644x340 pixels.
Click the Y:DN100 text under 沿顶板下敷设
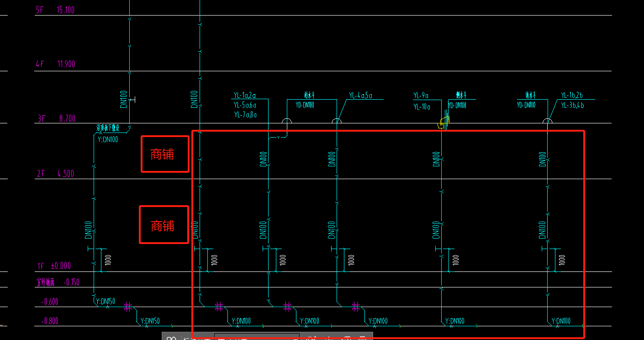(108, 139)
